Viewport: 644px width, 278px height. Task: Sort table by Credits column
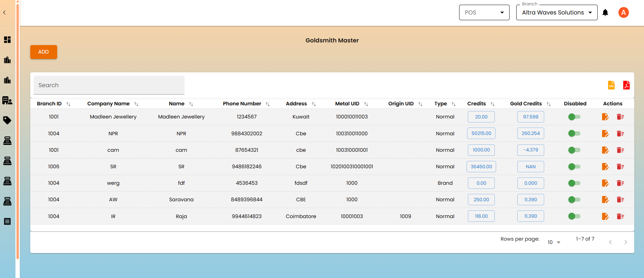(x=492, y=104)
